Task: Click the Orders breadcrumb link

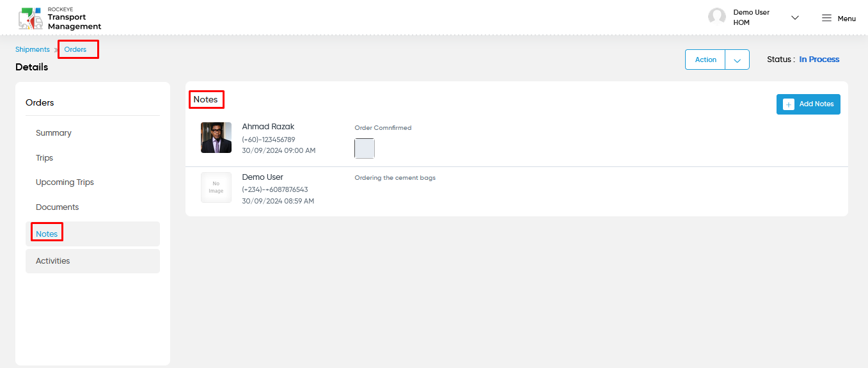Action: click(x=75, y=49)
